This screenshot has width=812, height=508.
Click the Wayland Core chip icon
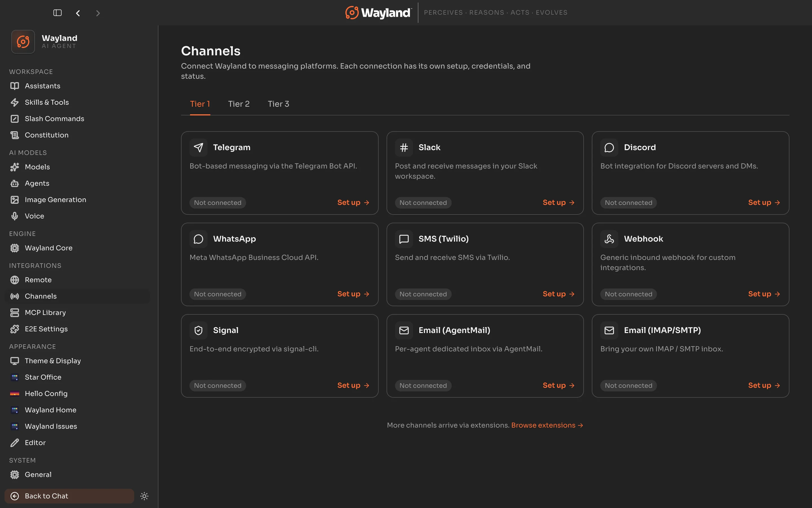14,248
